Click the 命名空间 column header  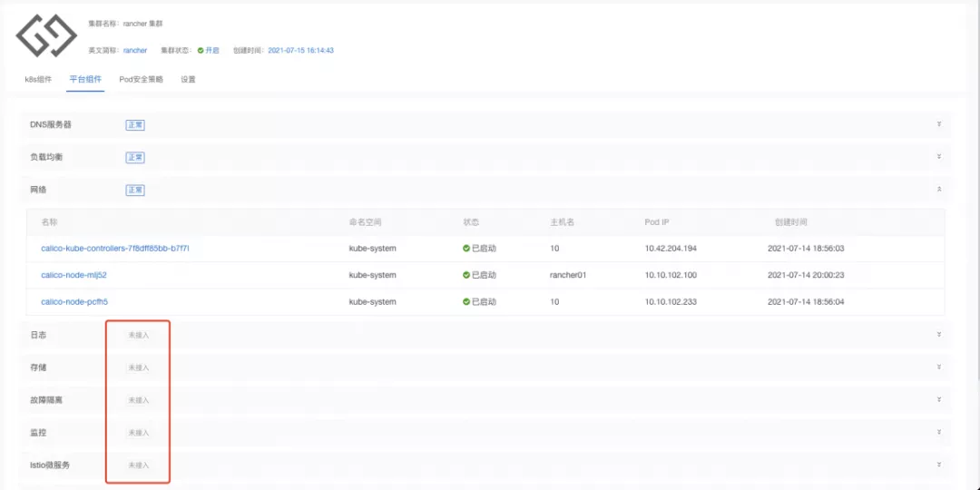(365, 222)
